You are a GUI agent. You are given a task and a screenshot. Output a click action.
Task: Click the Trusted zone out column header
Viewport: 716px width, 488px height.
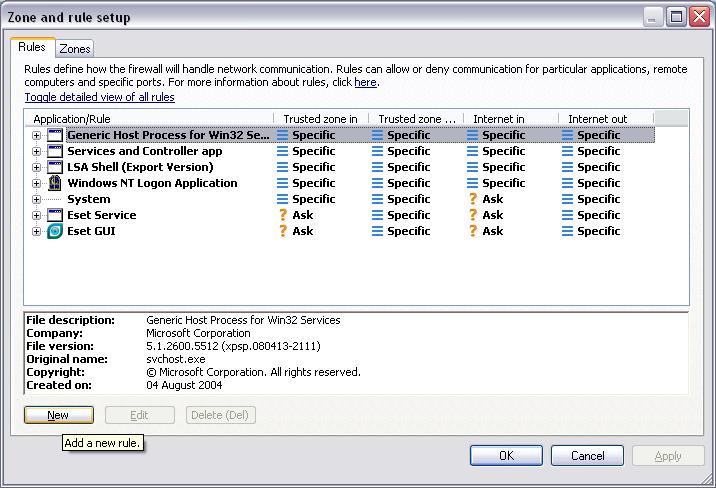point(416,119)
